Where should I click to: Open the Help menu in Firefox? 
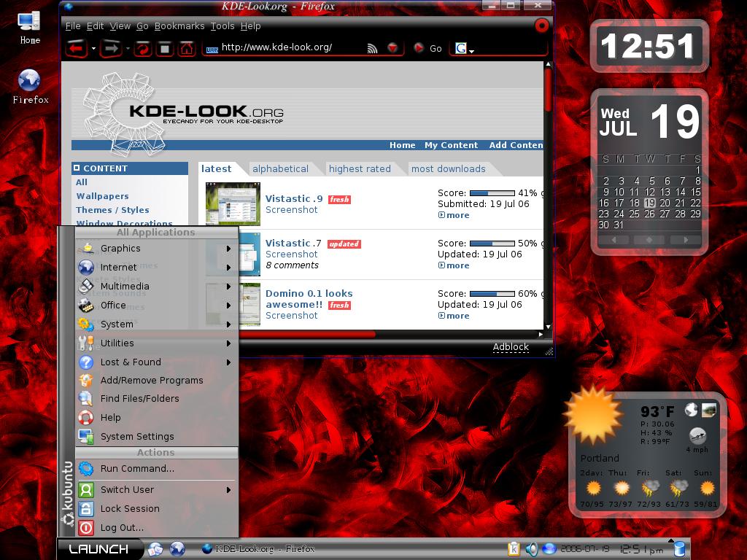coord(251,26)
